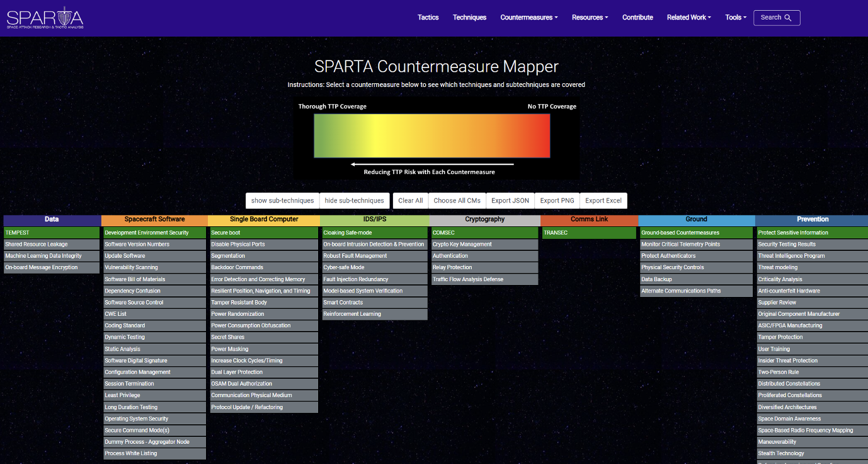The image size is (868, 464).
Task: Click the hide sub-techniques button
Action: (x=354, y=200)
